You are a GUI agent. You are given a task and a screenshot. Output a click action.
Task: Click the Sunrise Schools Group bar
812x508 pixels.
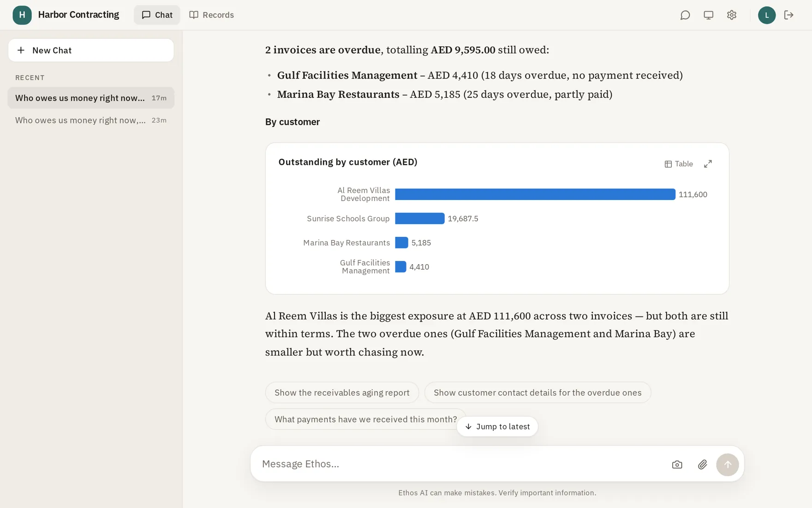pos(420,218)
